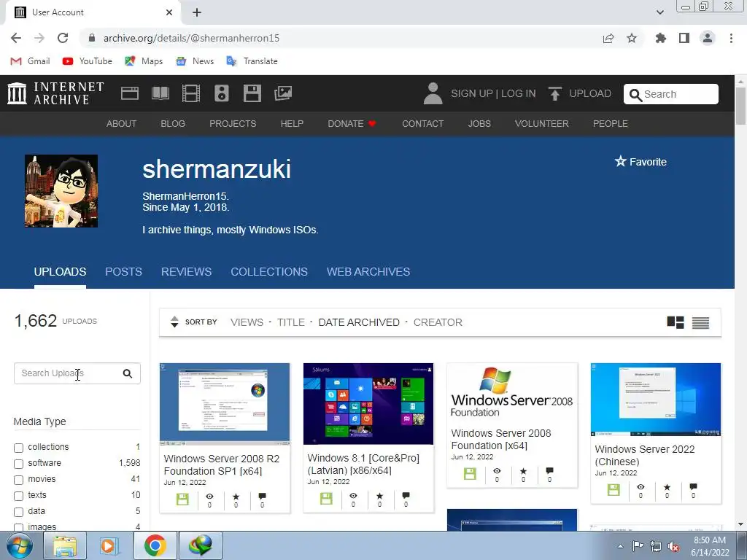This screenshot has height=560, width=747.
Task: Open the Internet Archive home logo
Action: pos(55,93)
